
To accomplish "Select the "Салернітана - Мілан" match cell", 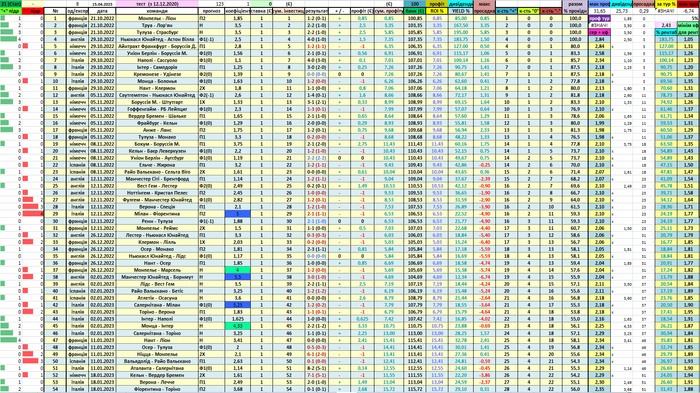I will click(157, 305).
